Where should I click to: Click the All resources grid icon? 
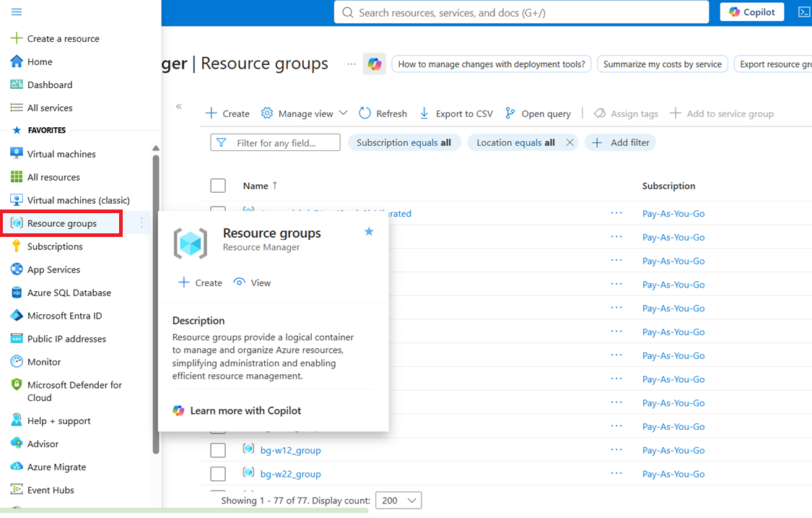tap(17, 177)
